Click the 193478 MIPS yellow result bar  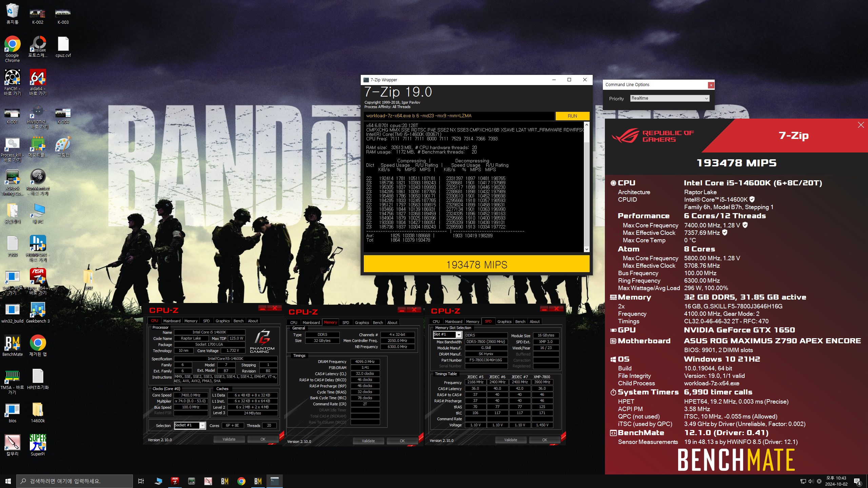pyautogui.click(x=476, y=264)
